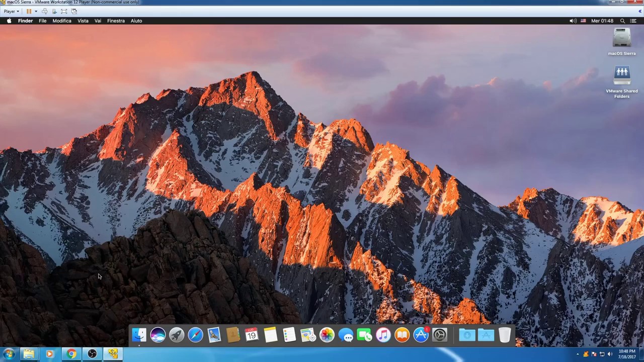Open Windows Media Player on taskbar

49,354
